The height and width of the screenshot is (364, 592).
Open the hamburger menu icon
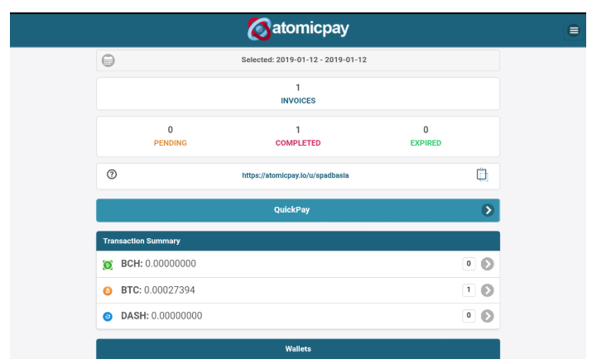pyautogui.click(x=574, y=30)
